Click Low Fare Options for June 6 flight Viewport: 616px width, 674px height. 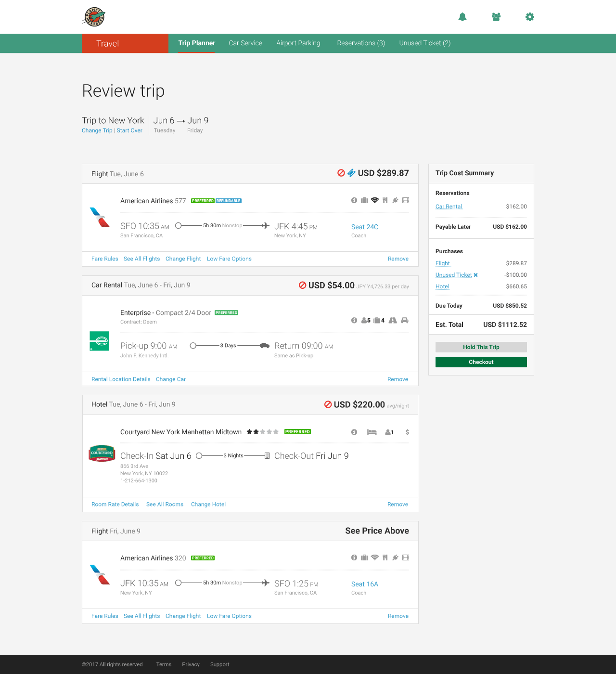tap(229, 259)
